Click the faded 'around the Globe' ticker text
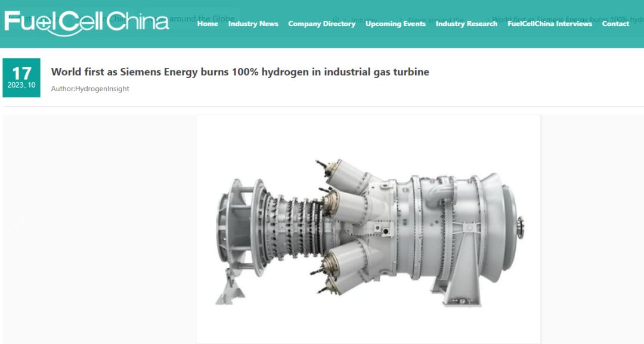This screenshot has width=644, height=344. [x=202, y=18]
